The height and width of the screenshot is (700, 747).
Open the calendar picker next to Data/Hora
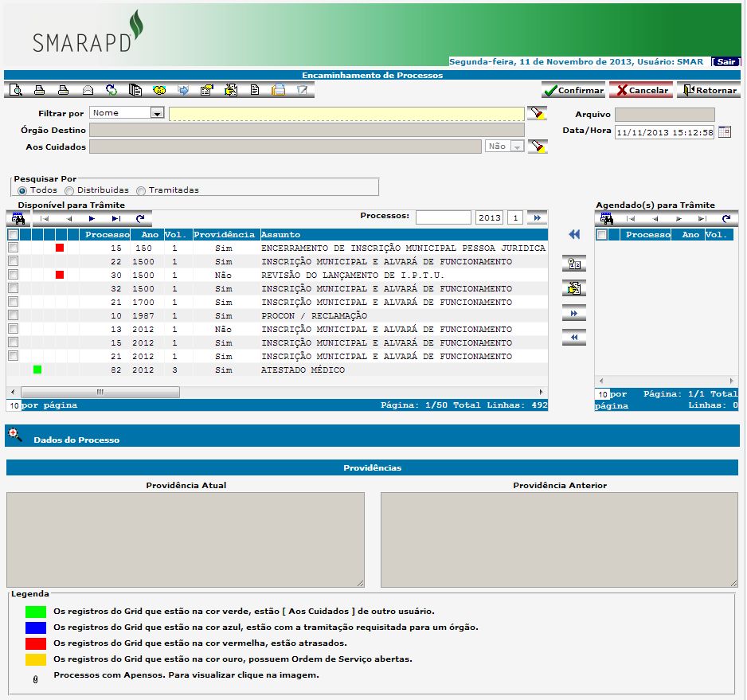pyautogui.click(x=725, y=132)
